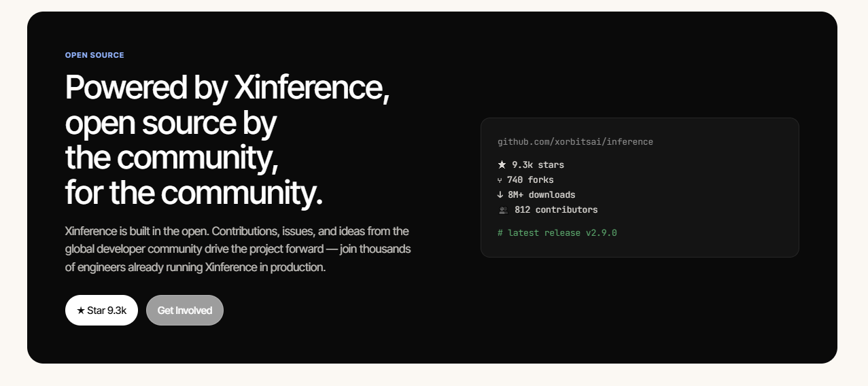Viewport: 868px width, 386px height.
Task: Click the people icon beside 812 contributors
Action: point(503,210)
